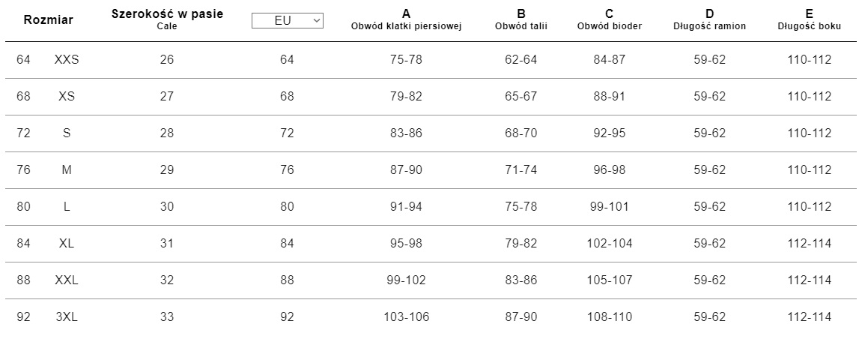Image resolution: width=868 pixels, height=339 pixels.
Task: Open the EU size system dropdown
Action: click(x=288, y=21)
